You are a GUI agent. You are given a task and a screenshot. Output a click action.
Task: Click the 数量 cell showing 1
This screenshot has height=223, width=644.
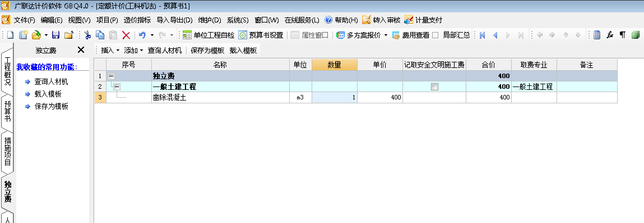(x=334, y=98)
